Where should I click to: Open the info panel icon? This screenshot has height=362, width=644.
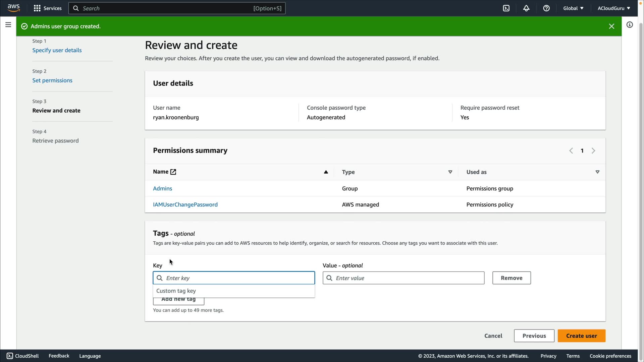point(630,25)
